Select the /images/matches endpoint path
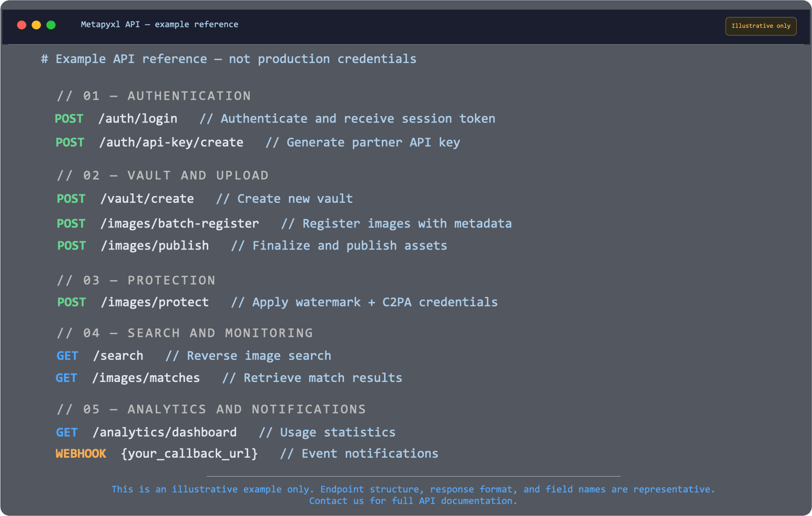Image resolution: width=812 pixels, height=516 pixels. pos(146,378)
